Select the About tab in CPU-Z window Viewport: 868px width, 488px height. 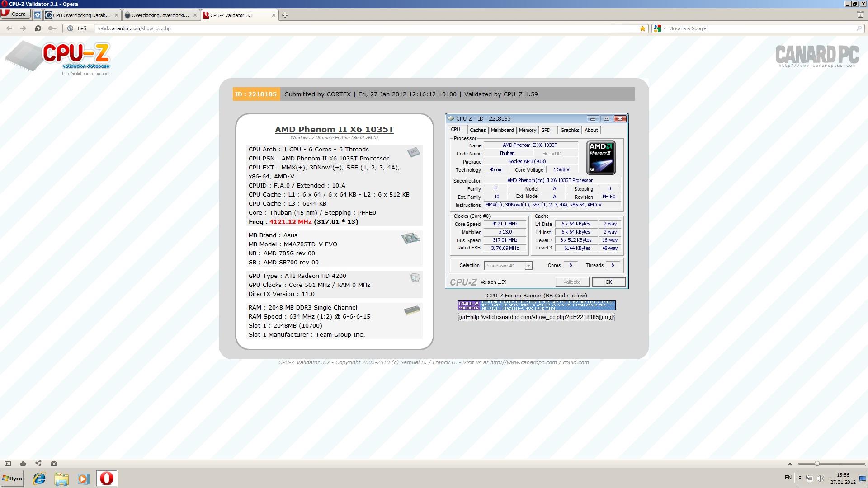click(x=591, y=130)
